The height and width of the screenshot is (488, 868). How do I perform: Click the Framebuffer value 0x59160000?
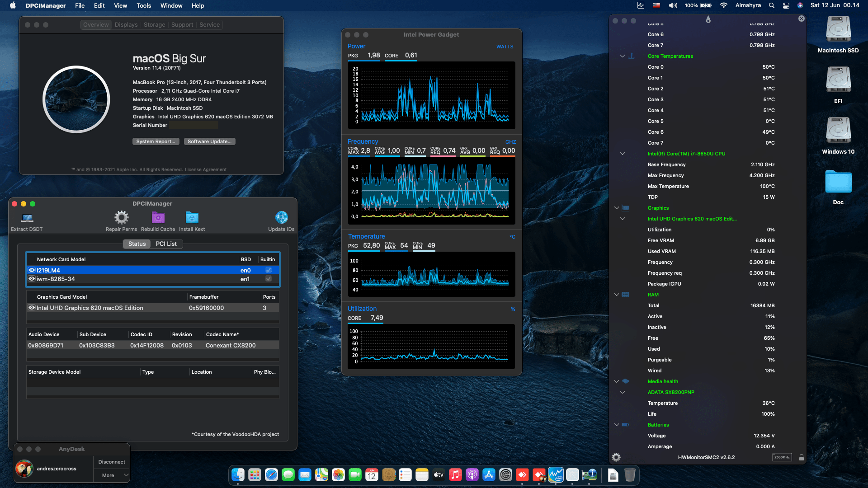click(x=206, y=308)
